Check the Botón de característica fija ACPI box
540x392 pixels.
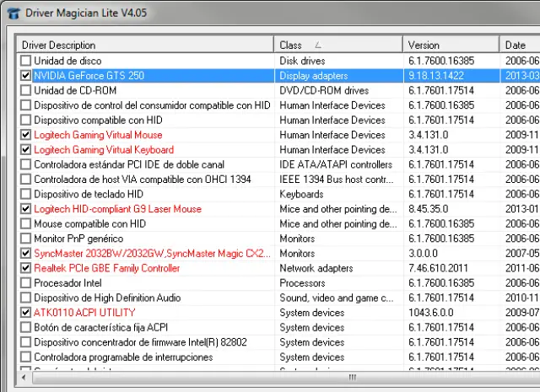[25, 327]
